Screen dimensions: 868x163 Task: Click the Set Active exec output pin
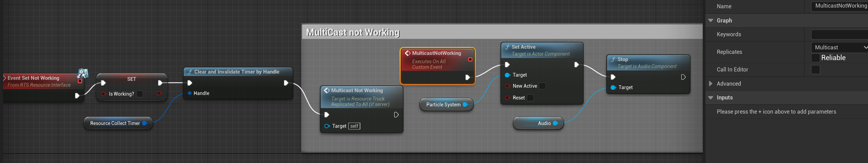(x=576, y=65)
